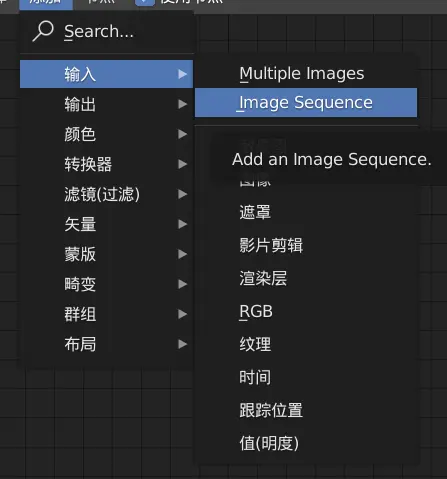447x479 pixels.
Task: Expand arrow next to 畸变
Action: [x=182, y=284]
